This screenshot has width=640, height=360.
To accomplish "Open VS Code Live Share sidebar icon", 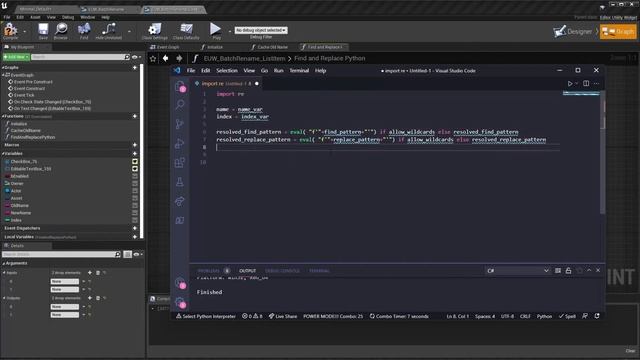I will pyautogui.click(x=180, y=201).
